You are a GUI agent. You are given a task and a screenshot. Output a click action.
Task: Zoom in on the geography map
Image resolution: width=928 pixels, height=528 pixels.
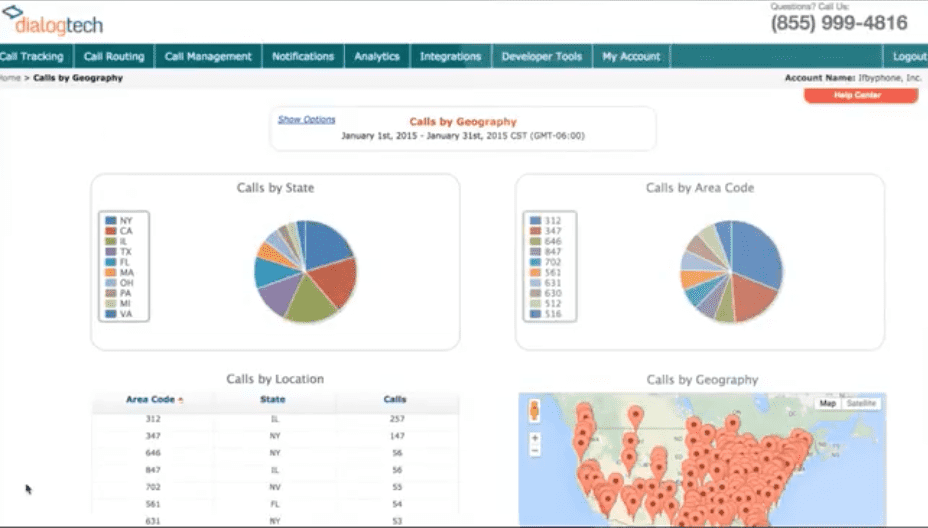535,438
